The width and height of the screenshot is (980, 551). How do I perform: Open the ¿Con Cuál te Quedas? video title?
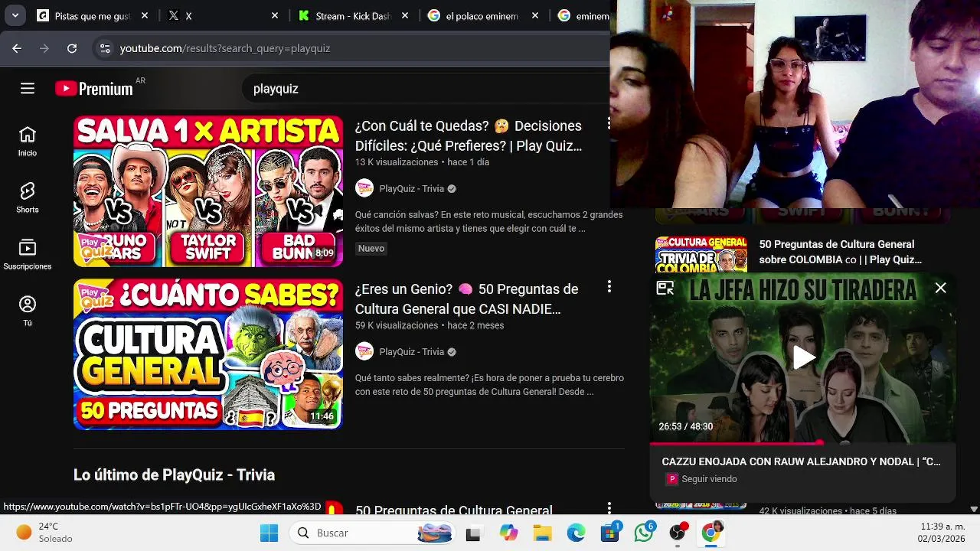pos(469,135)
